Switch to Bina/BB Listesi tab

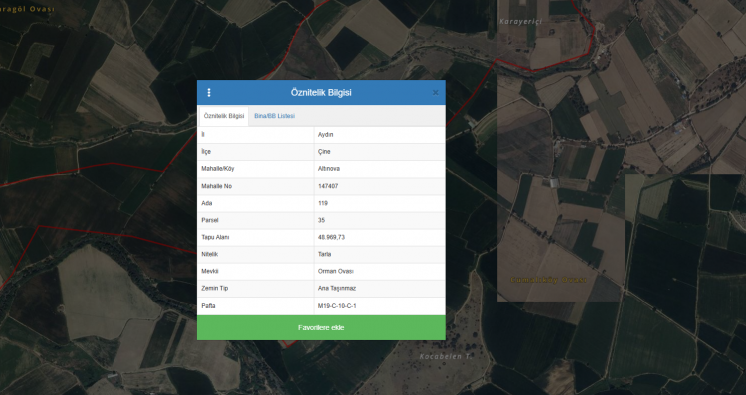(275, 116)
